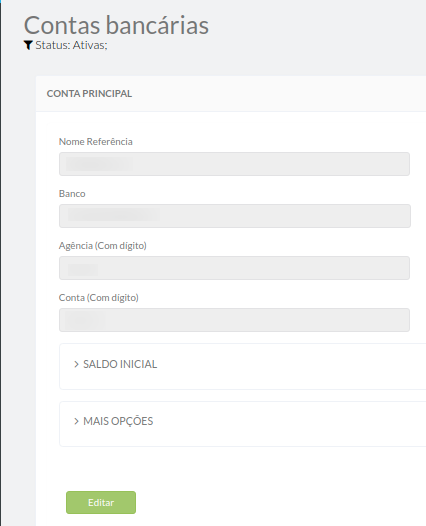Viewport: 426px width, 526px height.
Task: Click the Nome Referência label
Action: click(96, 142)
